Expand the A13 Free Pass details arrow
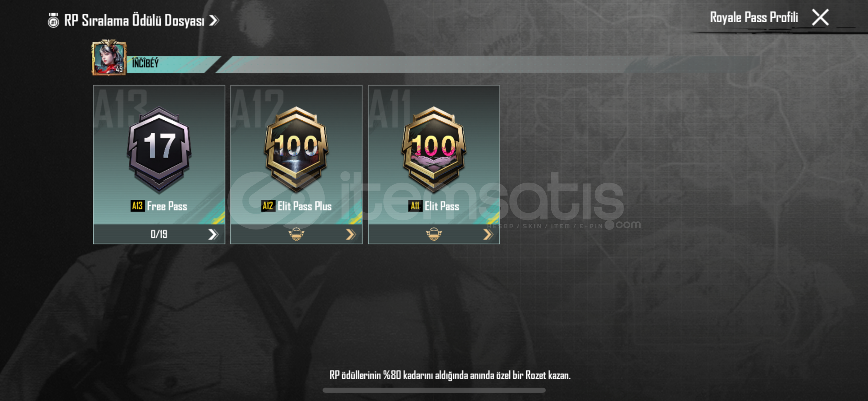 (212, 234)
